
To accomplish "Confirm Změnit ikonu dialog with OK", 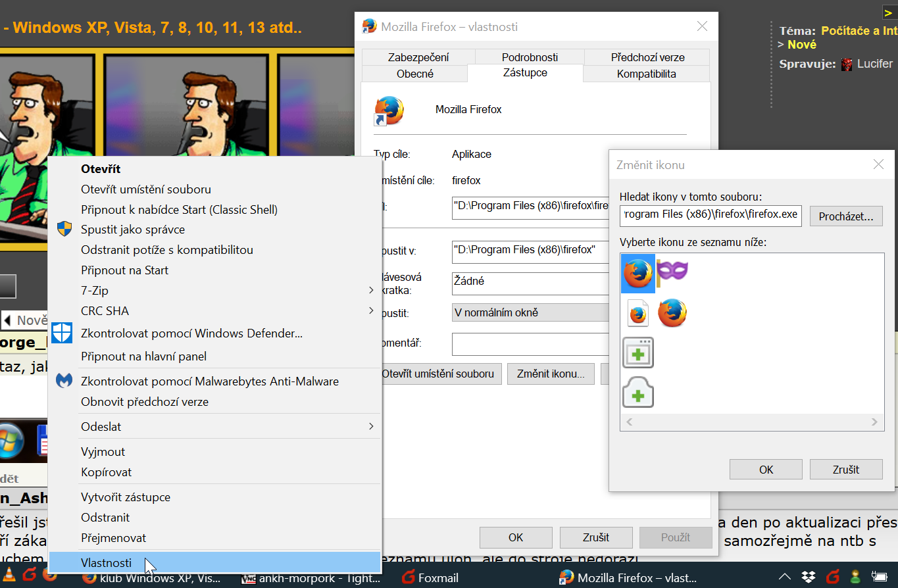I will pyautogui.click(x=766, y=470).
